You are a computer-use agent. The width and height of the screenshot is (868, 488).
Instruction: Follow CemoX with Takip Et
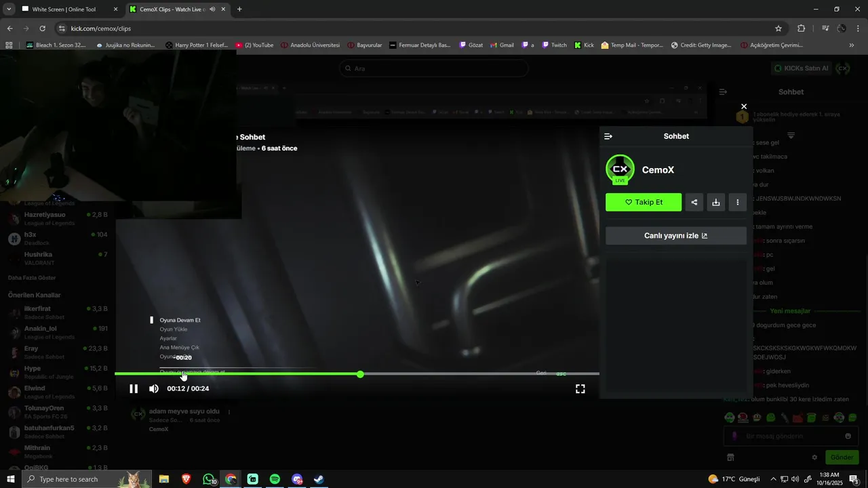click(x=644, y=202)
